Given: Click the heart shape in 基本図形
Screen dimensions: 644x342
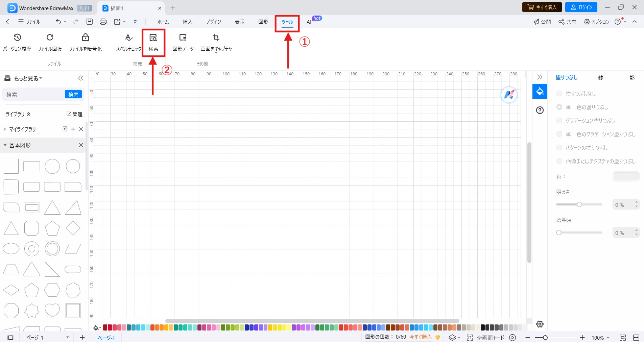Looking at the screenshot, I should point(52,310).
